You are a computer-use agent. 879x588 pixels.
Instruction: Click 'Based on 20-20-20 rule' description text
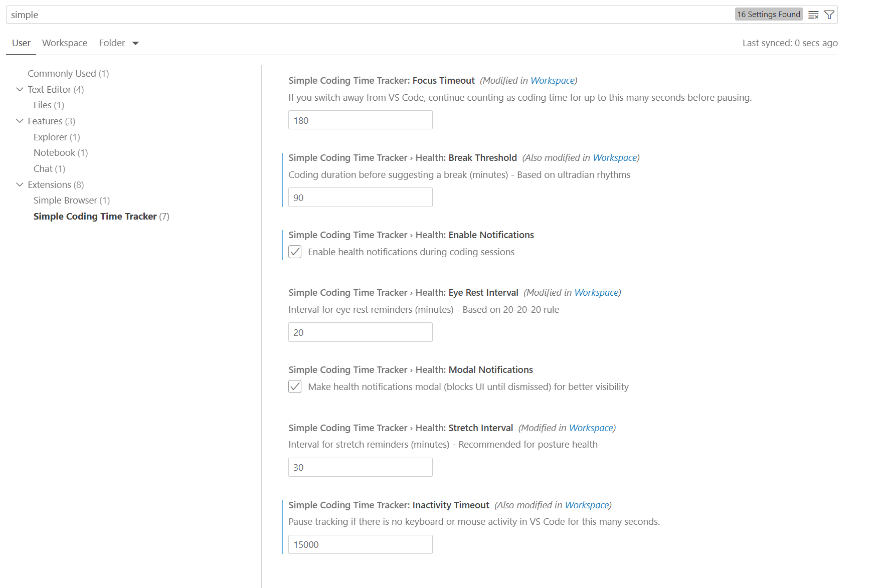[x=510, y=310]
